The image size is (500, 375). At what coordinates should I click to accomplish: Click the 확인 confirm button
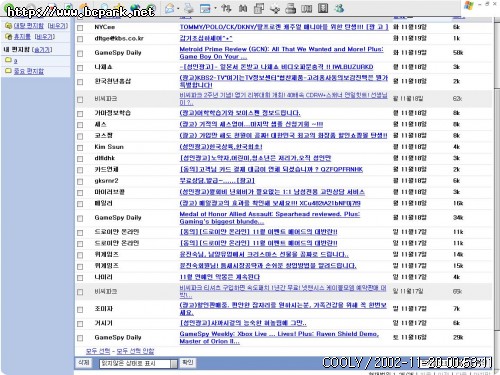point(188,363)
